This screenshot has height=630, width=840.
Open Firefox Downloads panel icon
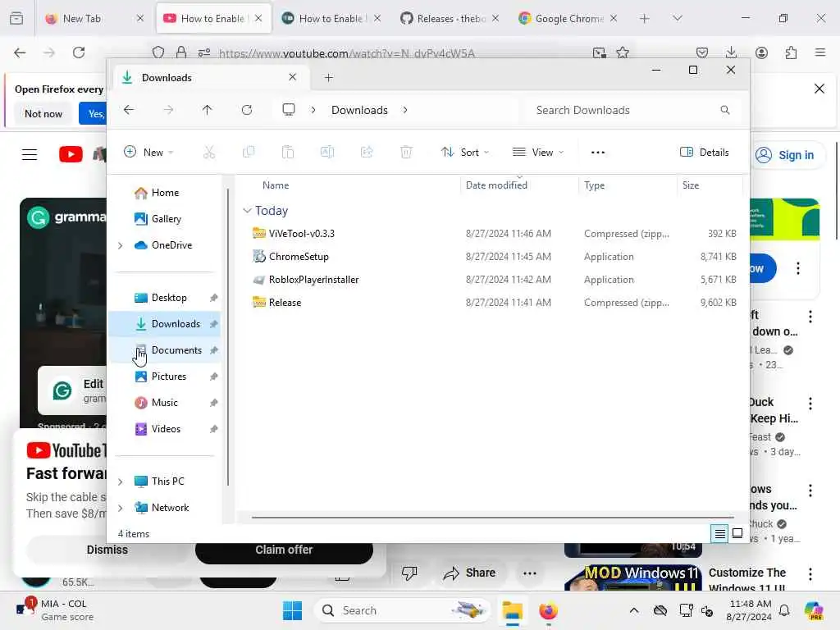tap(731, 52)
